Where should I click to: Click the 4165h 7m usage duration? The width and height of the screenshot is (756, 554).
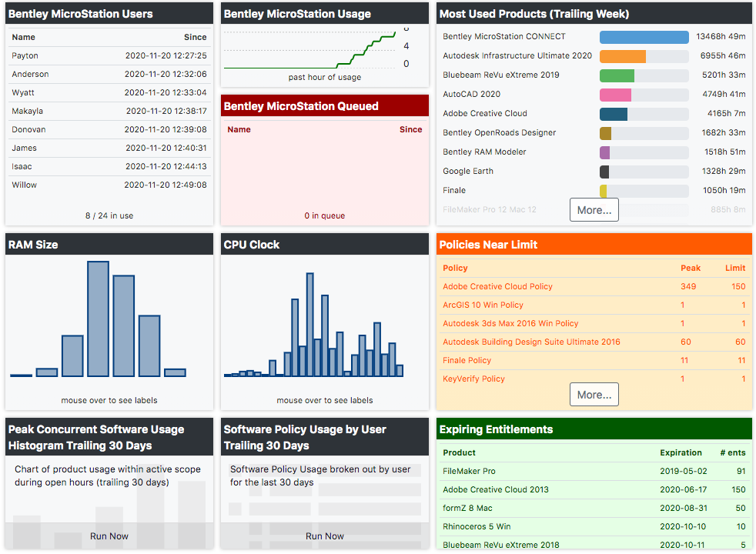[x=726, y=114]
